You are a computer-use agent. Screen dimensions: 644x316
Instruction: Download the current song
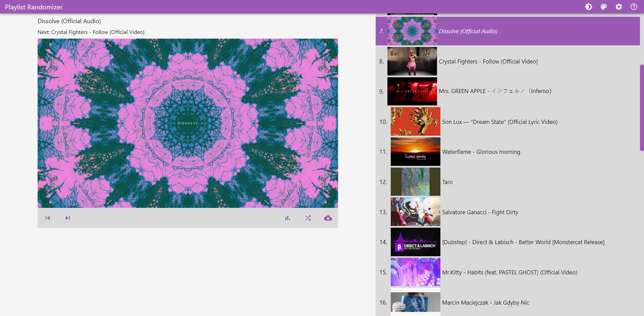(x=328, y=218)
